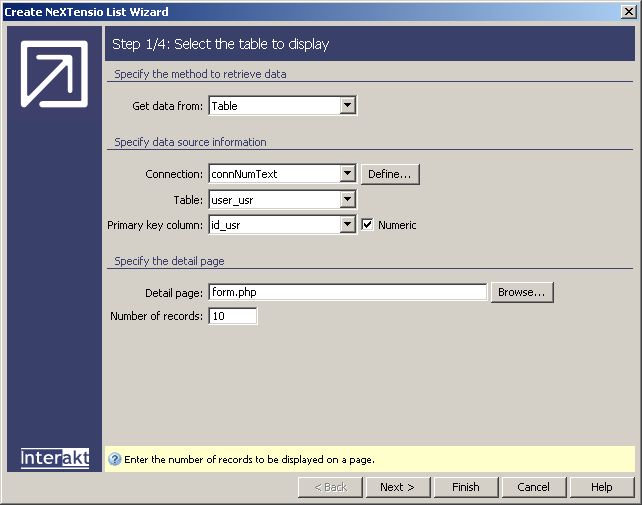Open the Connection dropdown list
Image resolution: width=642 pixels, height=505 pixels.
(x=347, y=174)
